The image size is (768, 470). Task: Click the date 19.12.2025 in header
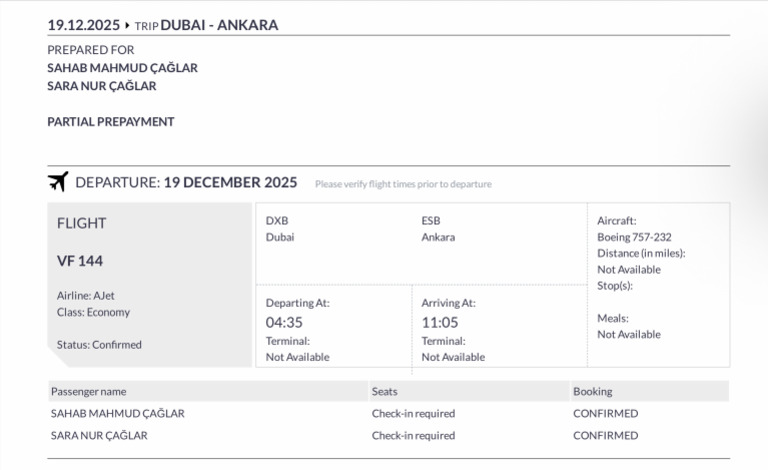point(83,25)
